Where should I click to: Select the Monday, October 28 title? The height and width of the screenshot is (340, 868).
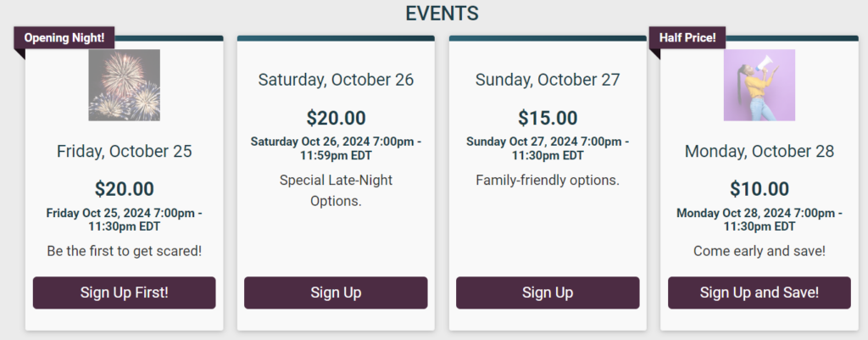pyautogui.click(x=759, y=151)
